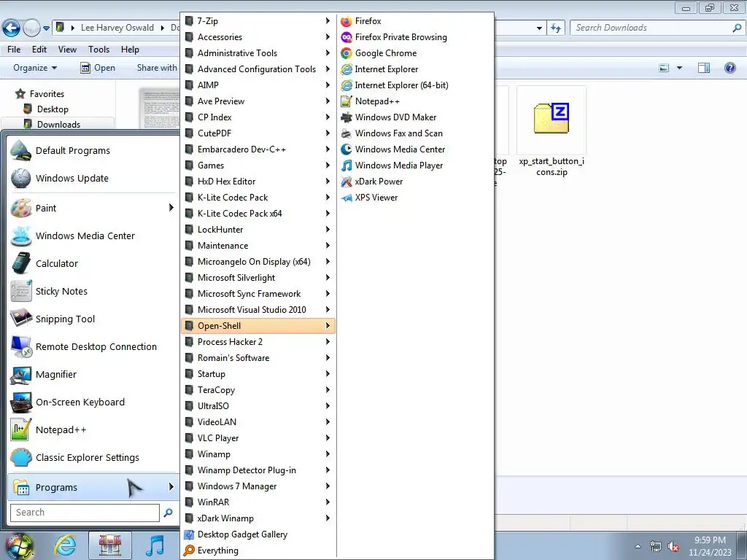
Task: Click the taskbar clock showing 9:59 PM
Action: coord(710,546)
